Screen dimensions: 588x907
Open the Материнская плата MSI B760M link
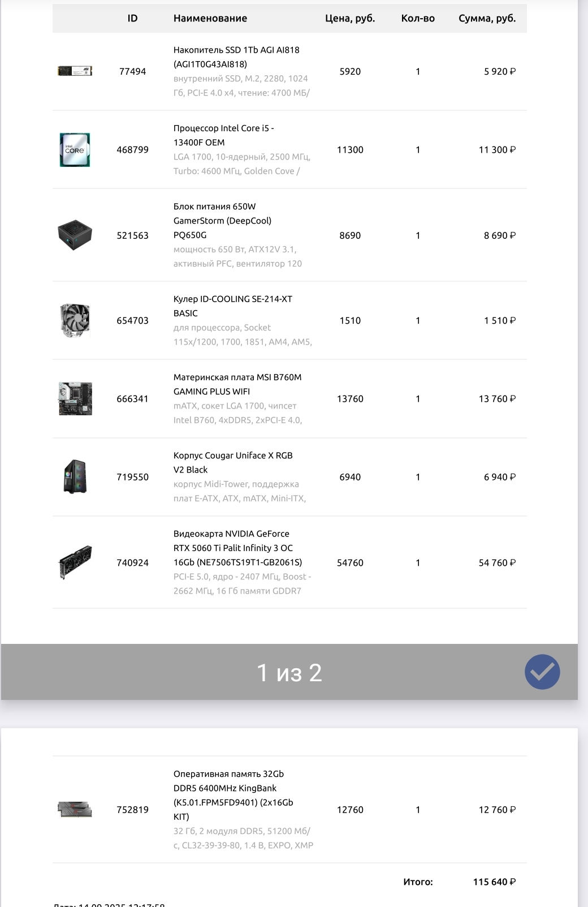coord(237,384)
